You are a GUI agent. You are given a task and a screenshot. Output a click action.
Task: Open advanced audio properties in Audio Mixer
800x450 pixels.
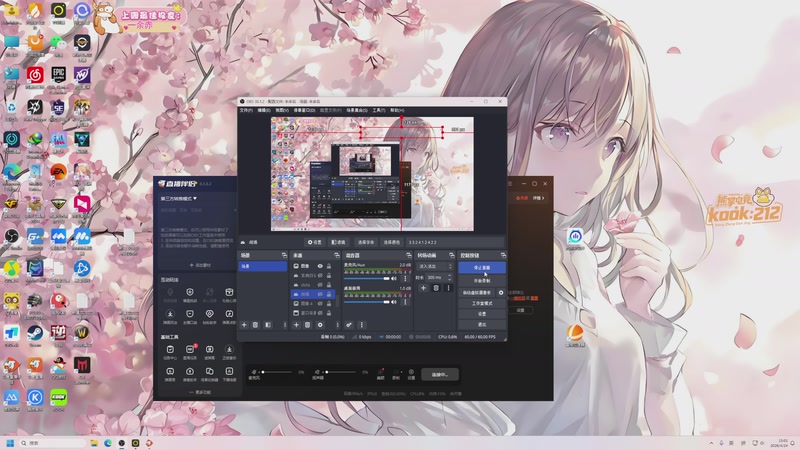point(349,325)
